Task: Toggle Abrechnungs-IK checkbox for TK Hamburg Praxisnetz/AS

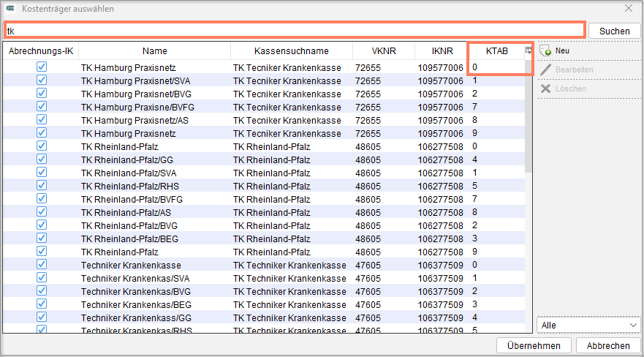Action: coord(42,119)
